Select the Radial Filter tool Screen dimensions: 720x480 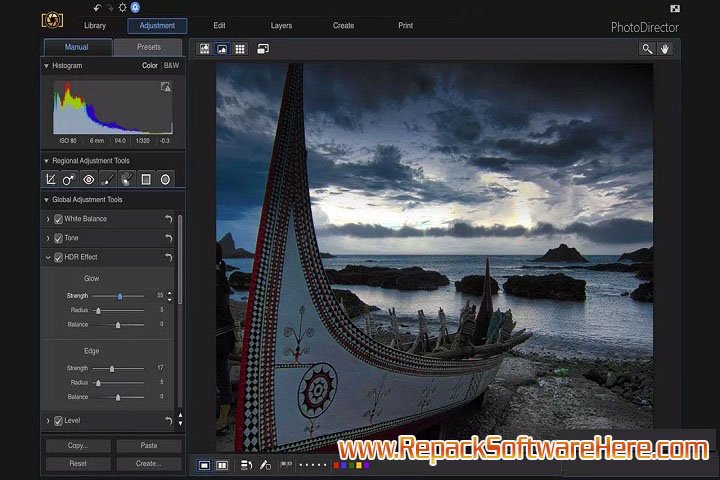pyautogui.click(x=165, y=179)
